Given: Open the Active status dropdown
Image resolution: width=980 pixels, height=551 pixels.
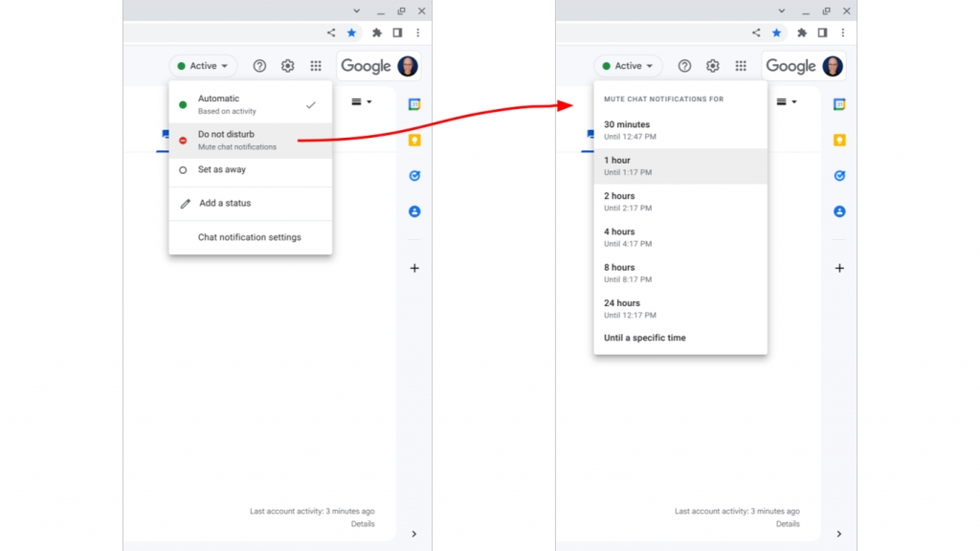Looking at the screenshot, I should coord(202,66).
